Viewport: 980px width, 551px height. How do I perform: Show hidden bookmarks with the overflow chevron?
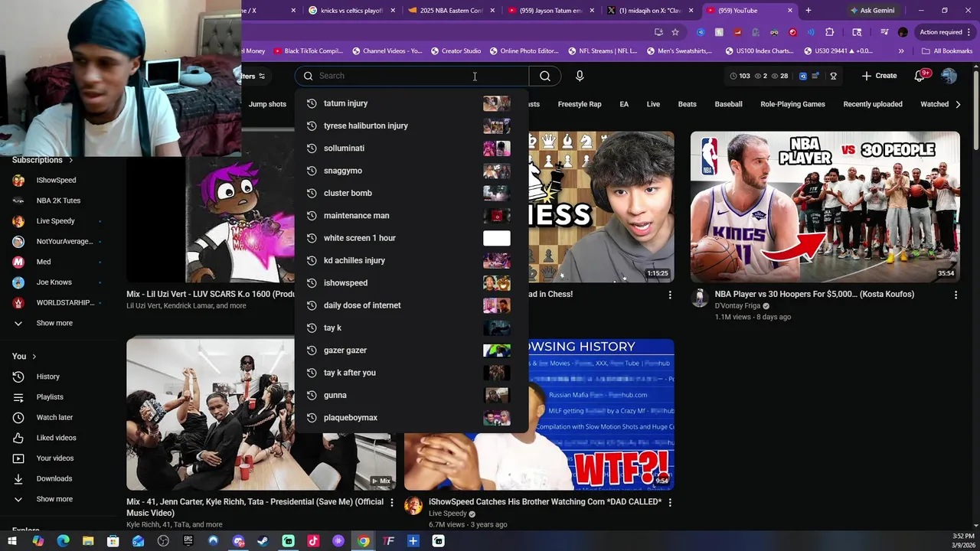pyautogui.click(x=901, y=51)
